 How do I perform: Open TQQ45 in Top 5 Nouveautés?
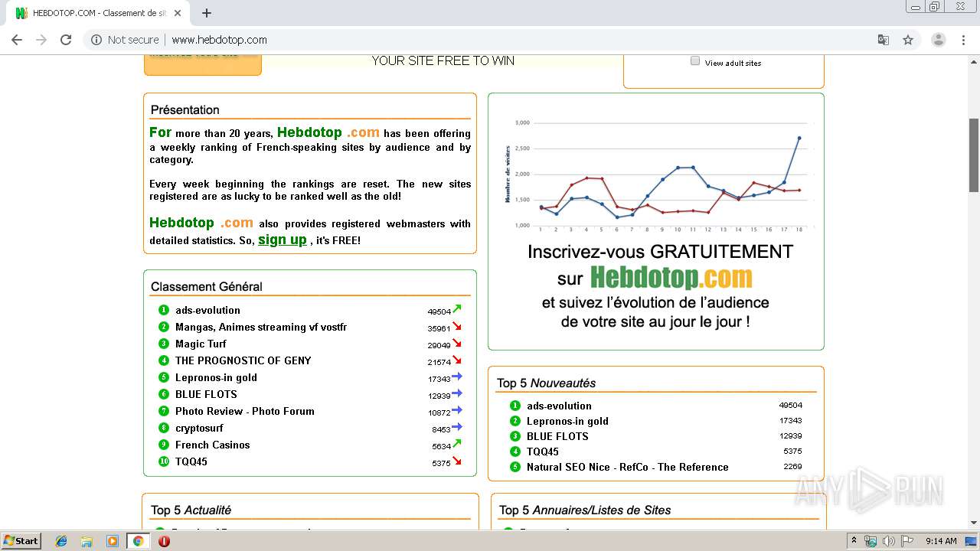[x=543, y=452]
